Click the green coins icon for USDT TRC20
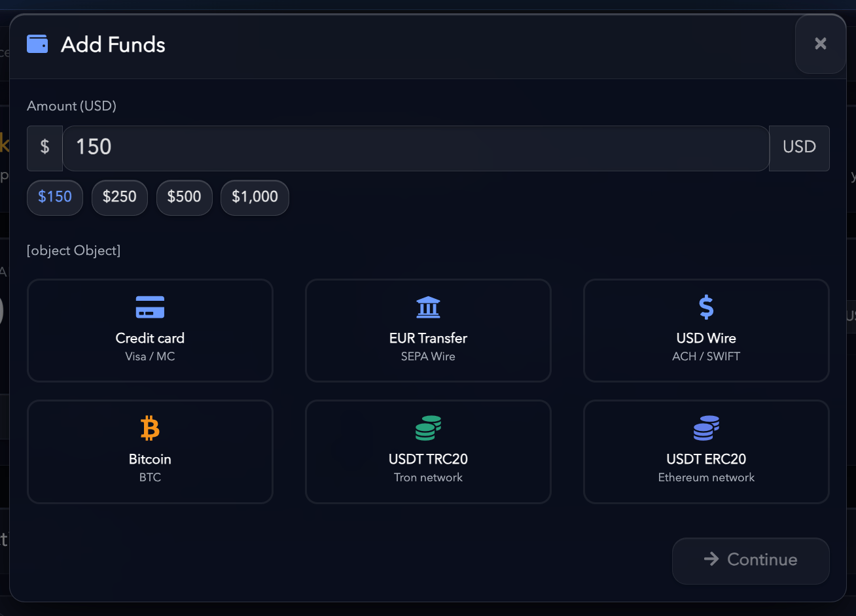Image resolution: width=856 pixels, height=616 pixels. pos(428,428)
